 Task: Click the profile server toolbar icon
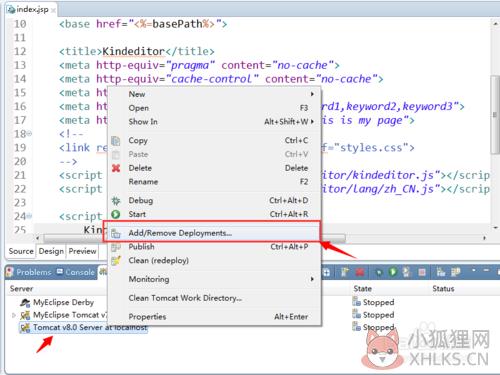click(x=406, y=272)
